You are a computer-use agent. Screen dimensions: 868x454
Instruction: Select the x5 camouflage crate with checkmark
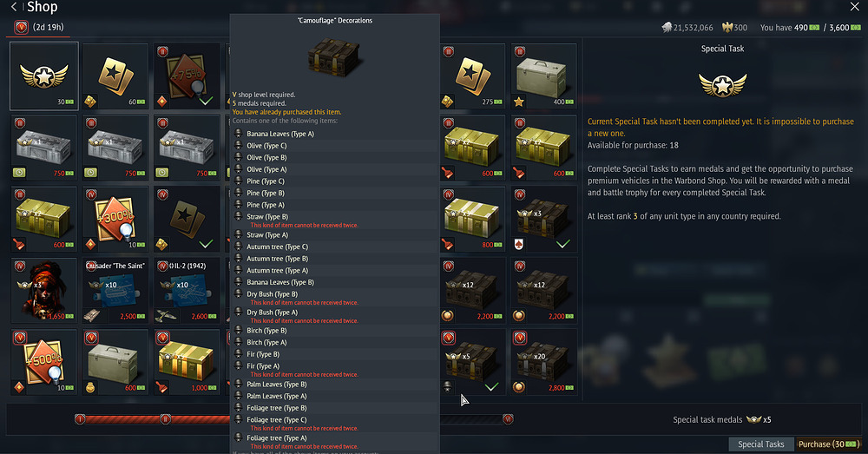click(472, 362)
